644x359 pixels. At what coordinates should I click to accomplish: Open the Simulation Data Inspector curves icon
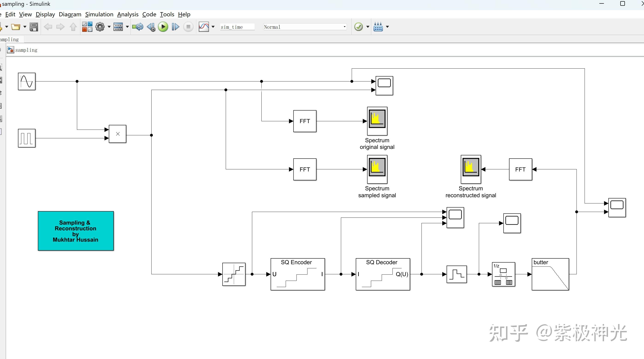click(x=204, y=27)
